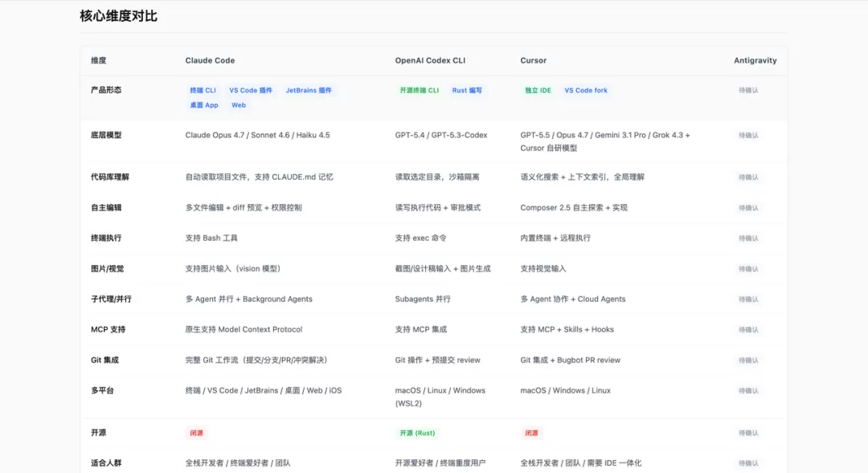The height and width of the screenshot is (473, 868).
Task: Click the red 闭源 badge under Claude Code
Action: tap(196, 433)
